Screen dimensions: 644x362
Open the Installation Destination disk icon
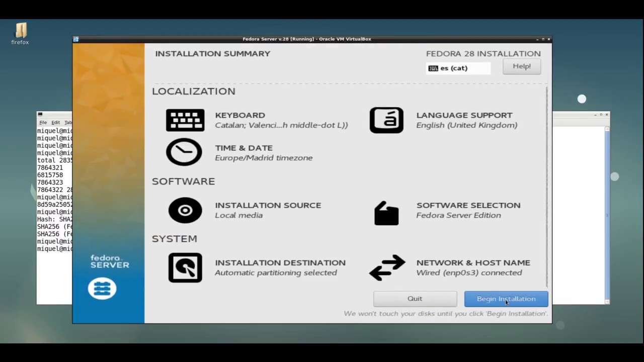(x=185, y=267)
